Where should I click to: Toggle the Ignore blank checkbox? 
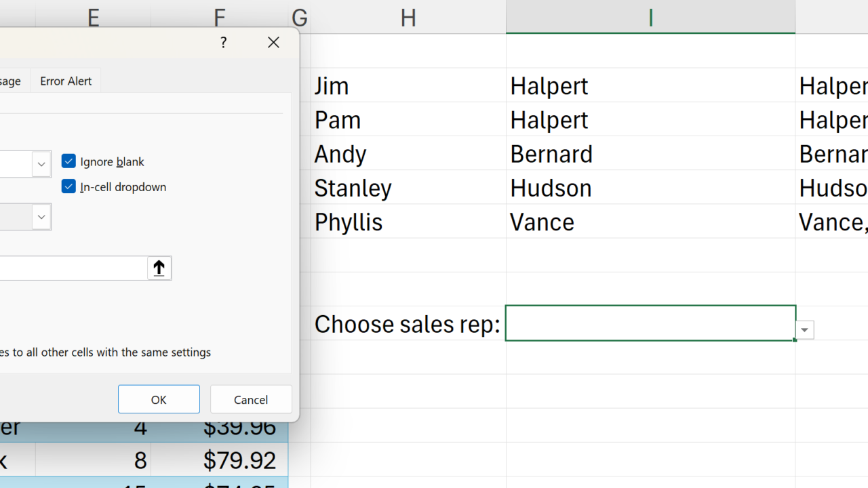click(x=68, y=161)
